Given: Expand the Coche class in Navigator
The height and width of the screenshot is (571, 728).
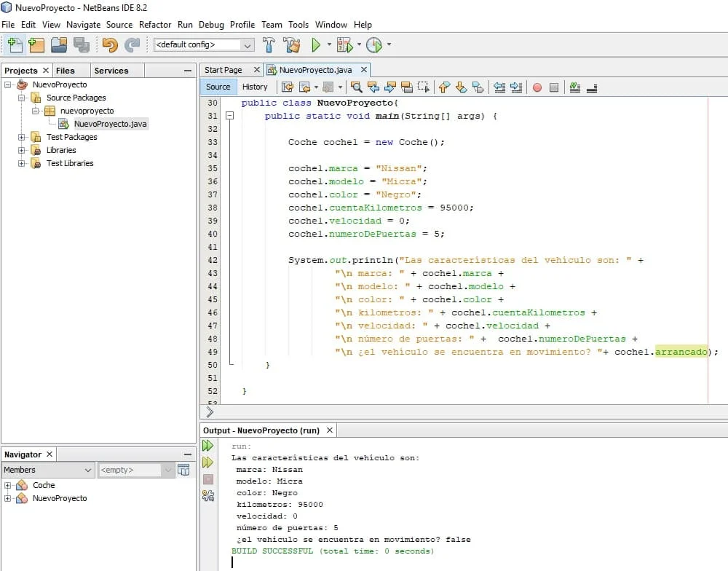Looking at the screenshot, I should click(8, 485).
